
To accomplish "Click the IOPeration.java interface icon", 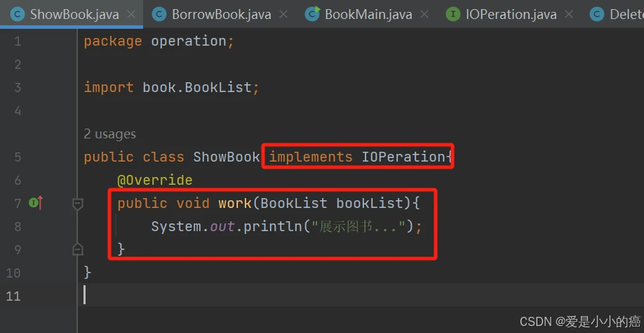I will (452, 14).
